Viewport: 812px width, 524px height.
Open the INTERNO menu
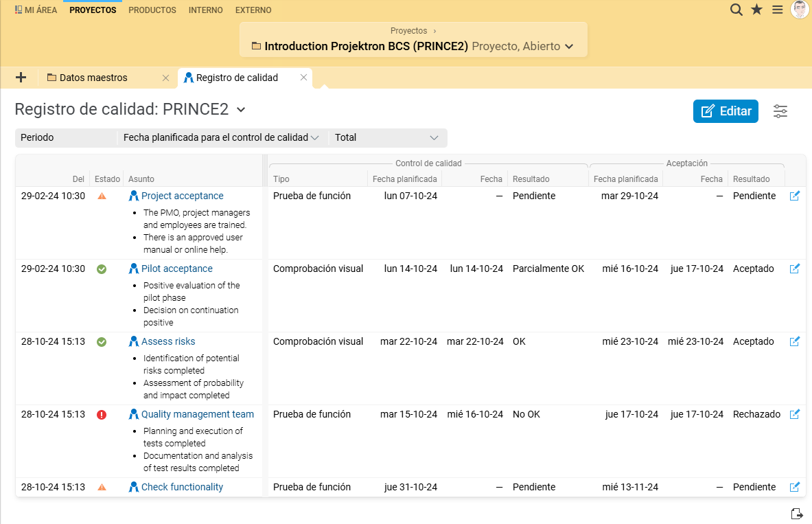206,10
